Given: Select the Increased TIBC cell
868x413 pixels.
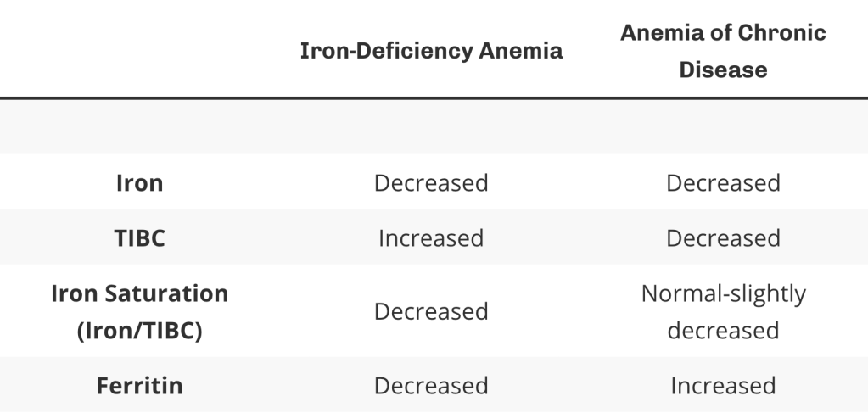Looking at the screenshot, I should pyautogui.click(x=431, y=238).
